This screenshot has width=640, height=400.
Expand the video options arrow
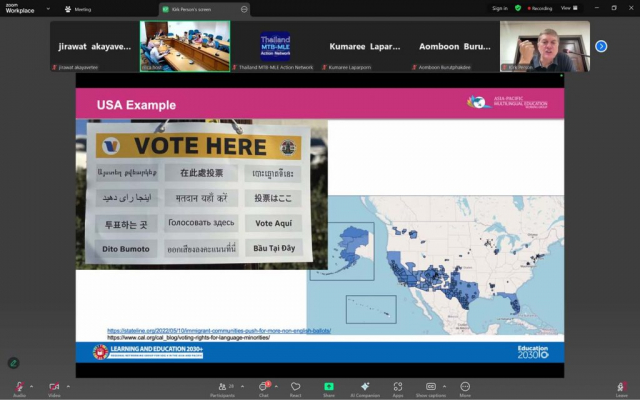pos(66,384)
